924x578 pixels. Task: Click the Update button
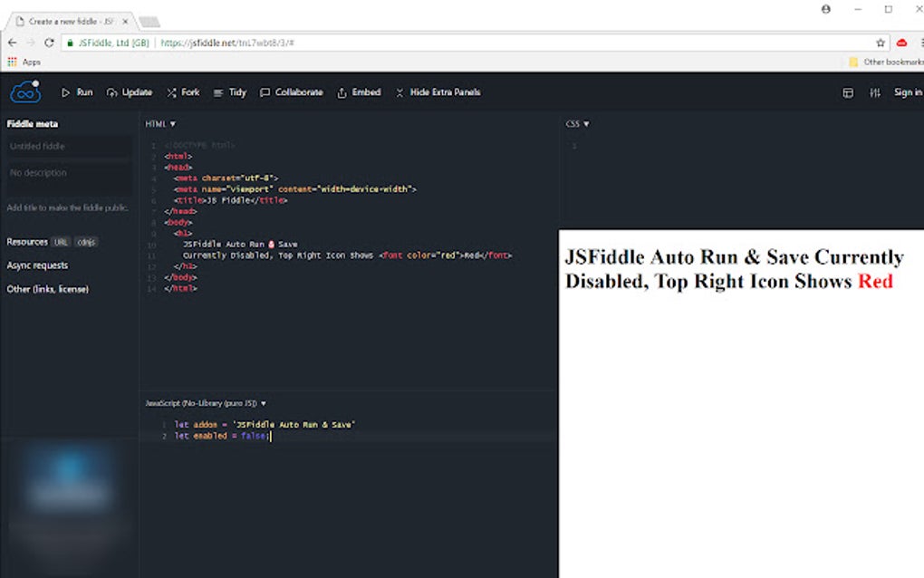tap(130, 92)
